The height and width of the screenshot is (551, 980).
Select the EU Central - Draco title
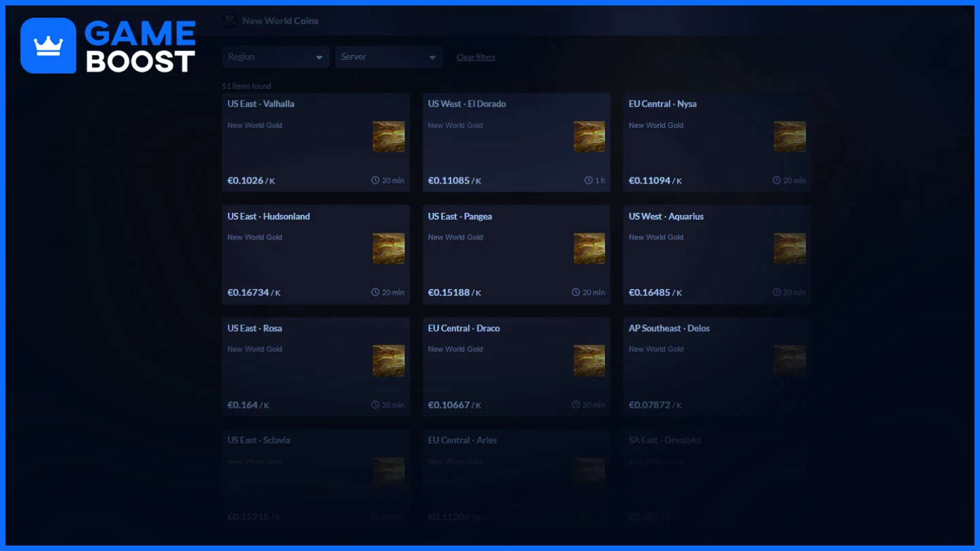coord(464,328)
